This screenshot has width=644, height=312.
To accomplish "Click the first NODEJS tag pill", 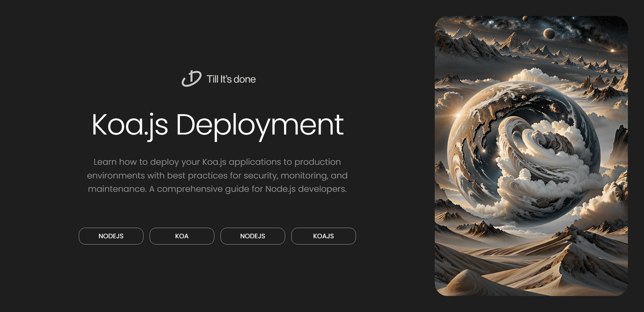I will coord(111,236).
